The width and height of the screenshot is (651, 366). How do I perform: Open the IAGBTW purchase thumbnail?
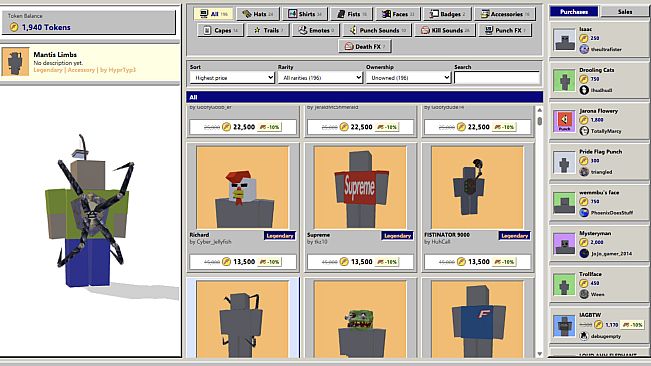(565, 326)
